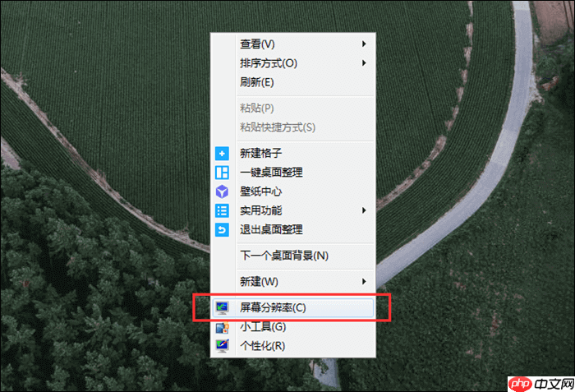Viewport: 575px width, 392px height.
Task: Select 下一个桌面背景(N) menu entry
Action: pyautogui.click(x=292, y=256)
